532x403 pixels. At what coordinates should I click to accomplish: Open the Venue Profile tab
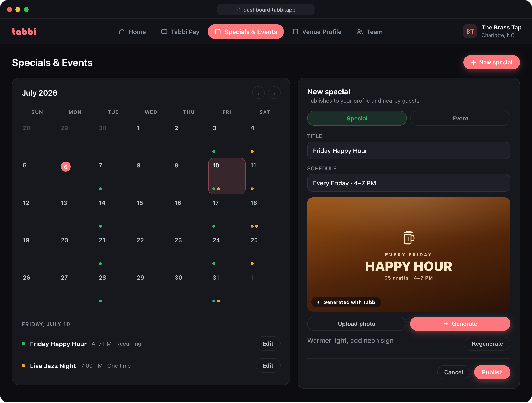[317, 32]
